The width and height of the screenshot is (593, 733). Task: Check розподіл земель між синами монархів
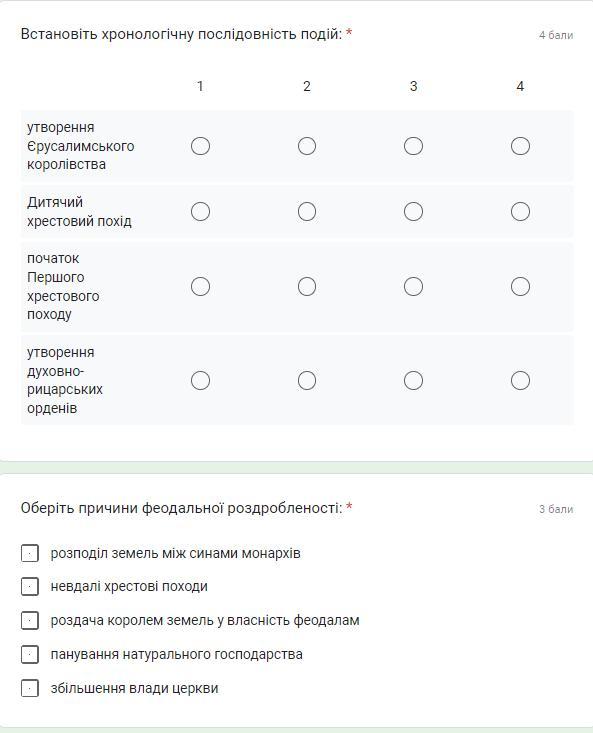click(x=30, y=553)
